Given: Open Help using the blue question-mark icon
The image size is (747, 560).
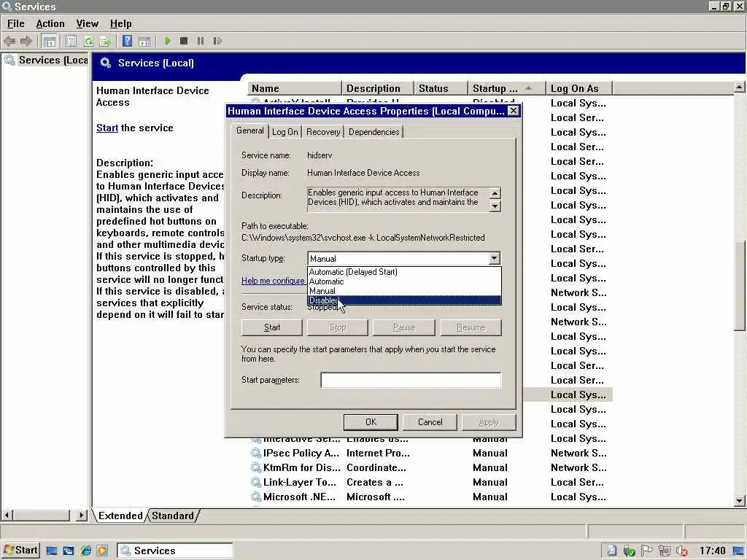Looking at the screenshot, I should coord(127,41).
